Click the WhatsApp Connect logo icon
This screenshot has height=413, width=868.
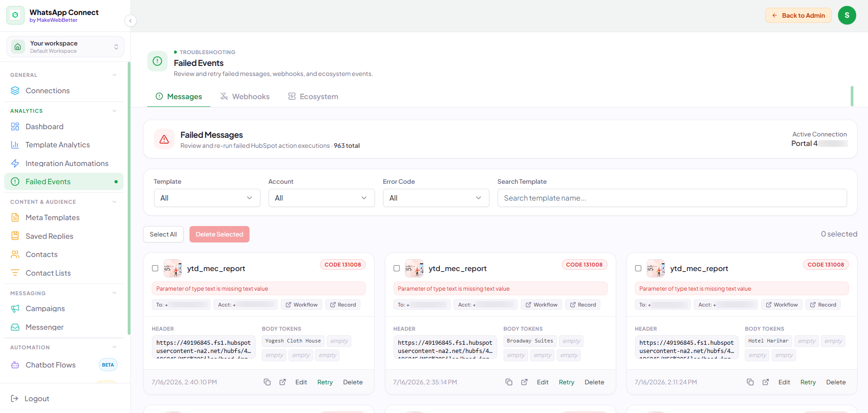[x=15, y=15]
